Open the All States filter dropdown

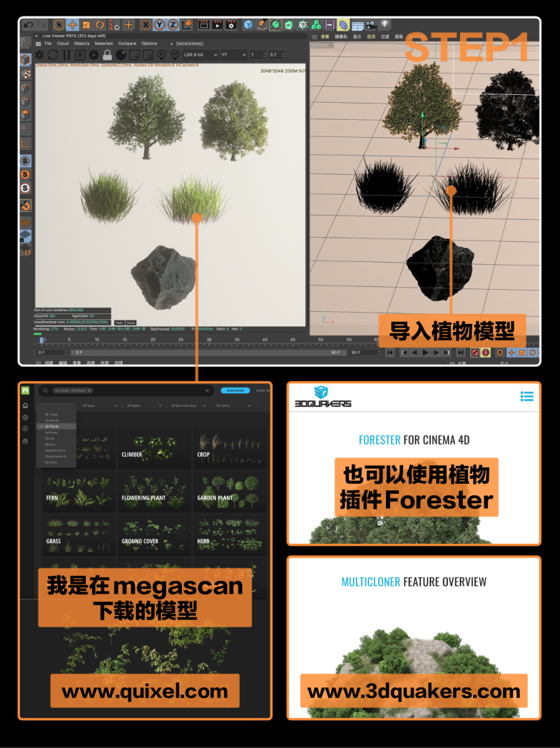pyautogui.click(x=143, y=405)
